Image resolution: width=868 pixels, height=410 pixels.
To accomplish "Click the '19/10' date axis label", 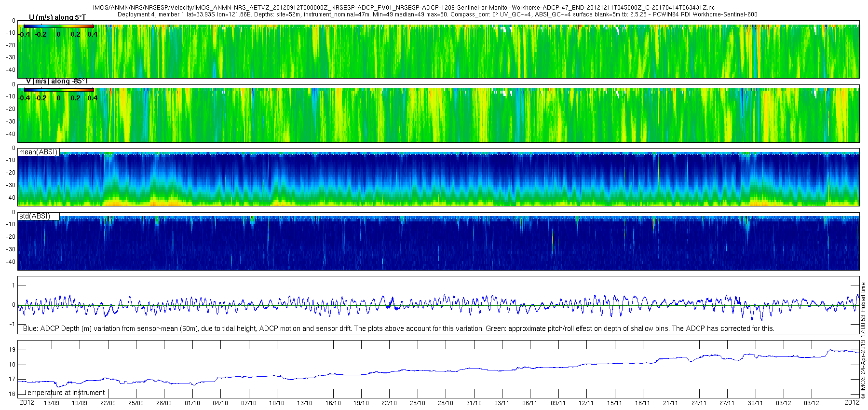I will (361, 403).
